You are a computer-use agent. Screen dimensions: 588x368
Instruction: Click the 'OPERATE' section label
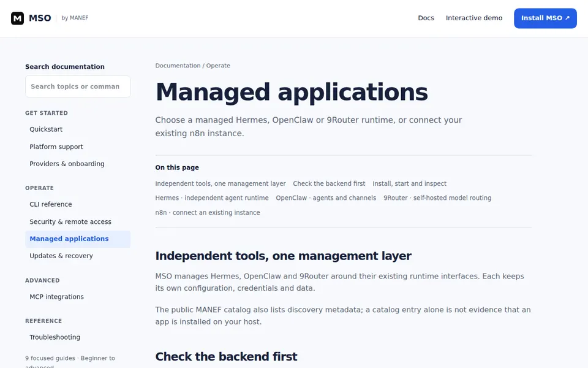tap(39, 188)
